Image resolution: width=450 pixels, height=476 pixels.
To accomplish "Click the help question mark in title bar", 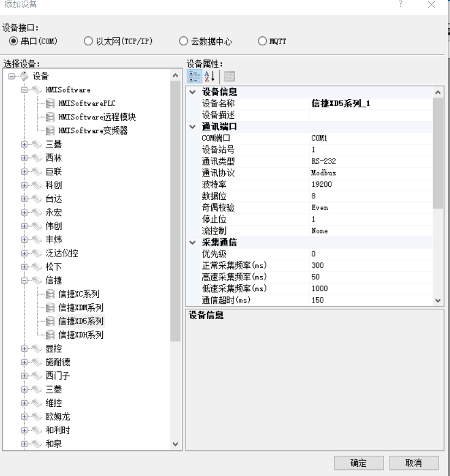I will pos(400,4).
